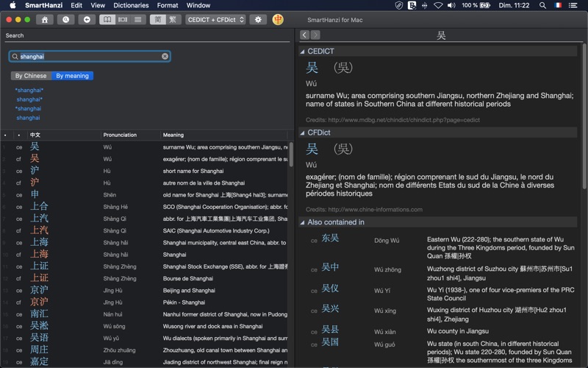The width and height of the screenshot is (588, 368).
Task: Open the CEDICT + CFDict dictionary dropdown
Action: click(x=215, y=19)
